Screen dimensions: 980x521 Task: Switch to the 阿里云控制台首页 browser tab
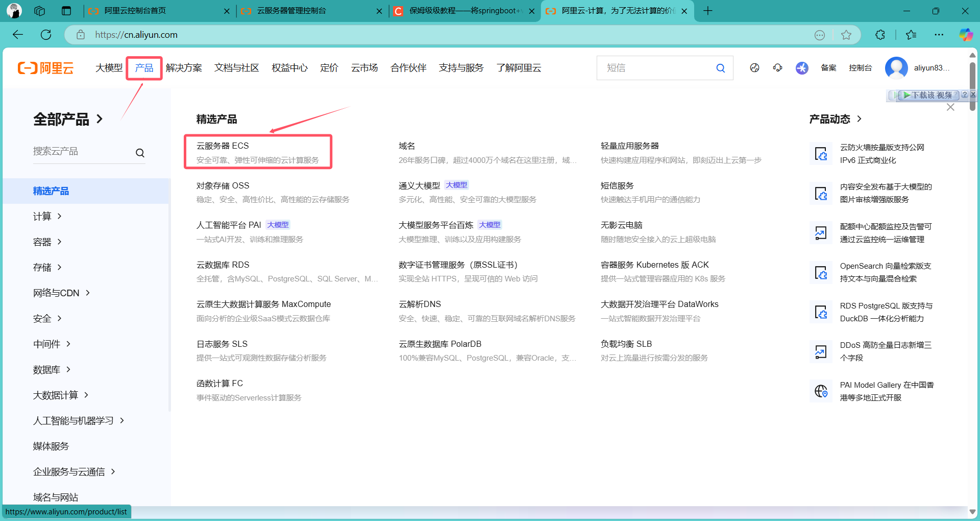tap(159, 11)
